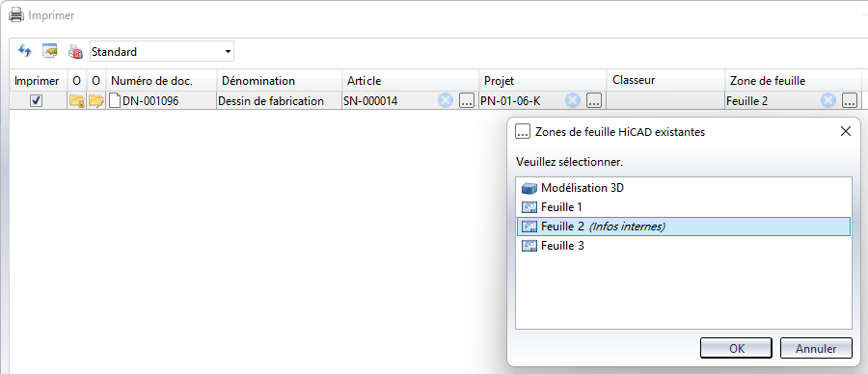Clear the Zone de feuille value
868x374 pixels.
(x=828, y=100)
